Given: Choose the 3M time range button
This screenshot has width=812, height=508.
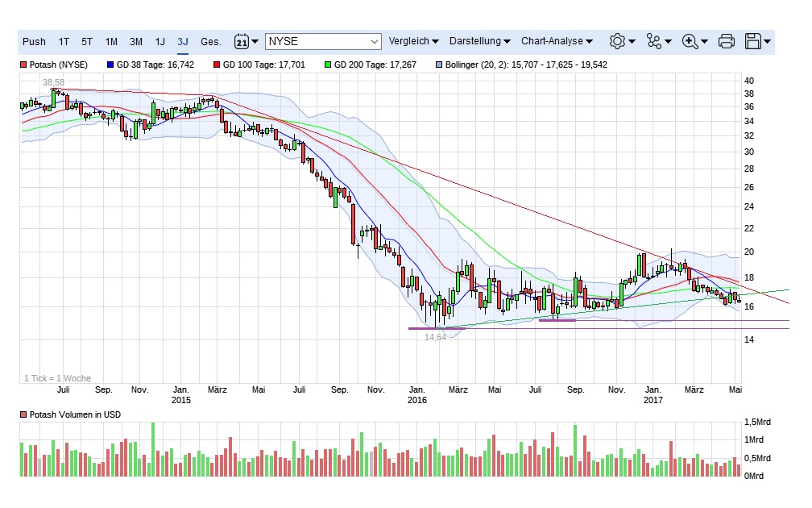Looking at the screenshot, I should (136, 41).
